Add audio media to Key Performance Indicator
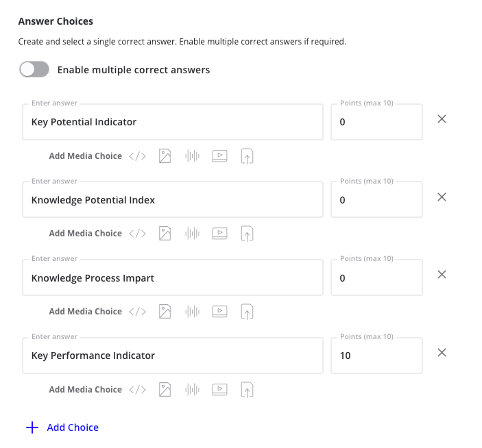The width and height of the screenshot is (482, 448). [192, 390]
